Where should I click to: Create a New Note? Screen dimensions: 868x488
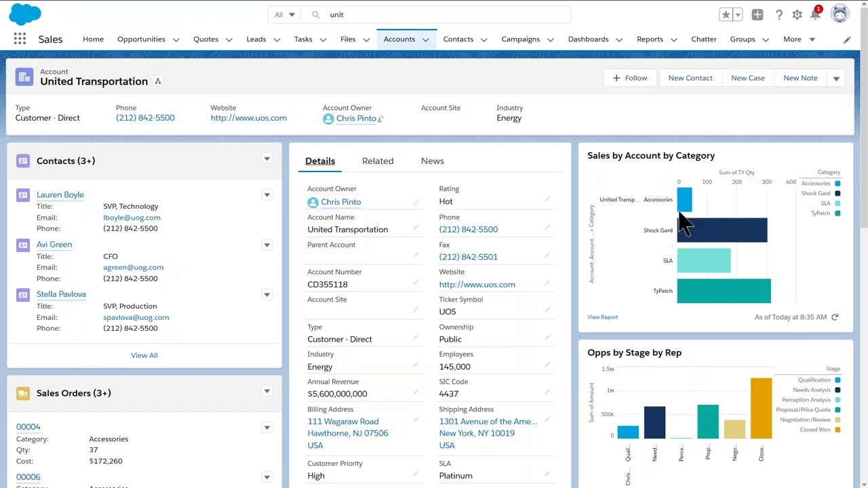pos(800,78)
